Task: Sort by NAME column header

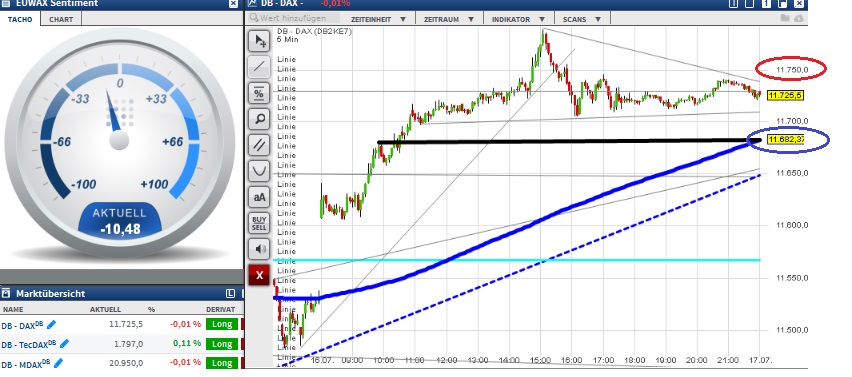Action: 12,309
